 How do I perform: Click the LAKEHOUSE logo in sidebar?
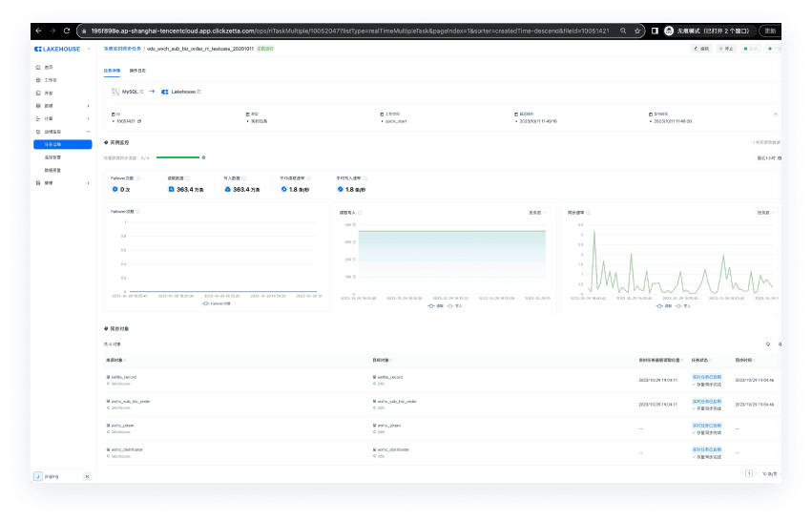(x=56, y=48)
